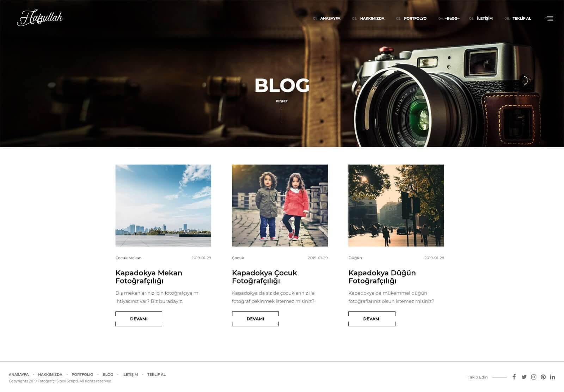Open the Twitter social icon
Viewport: 564px width, 392px height.
[x=524, y=377]
